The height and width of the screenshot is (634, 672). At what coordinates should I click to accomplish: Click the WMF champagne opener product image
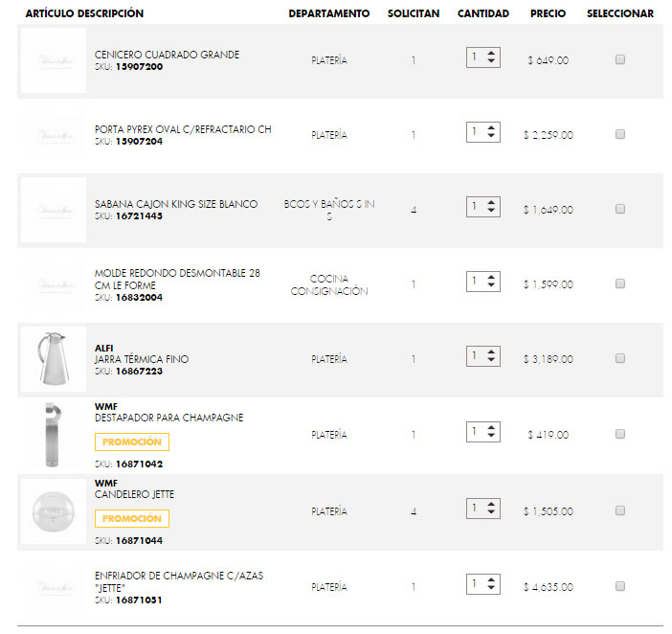53,435
